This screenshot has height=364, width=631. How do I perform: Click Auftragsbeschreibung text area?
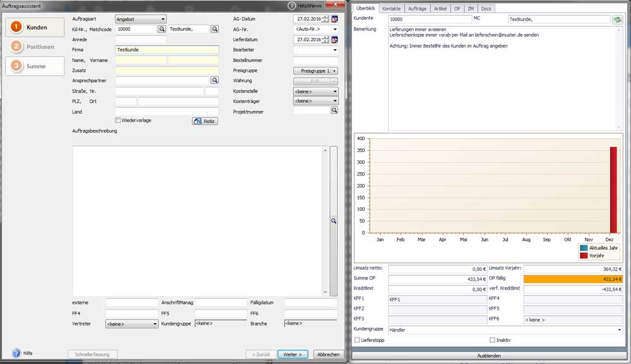[197, 221]
